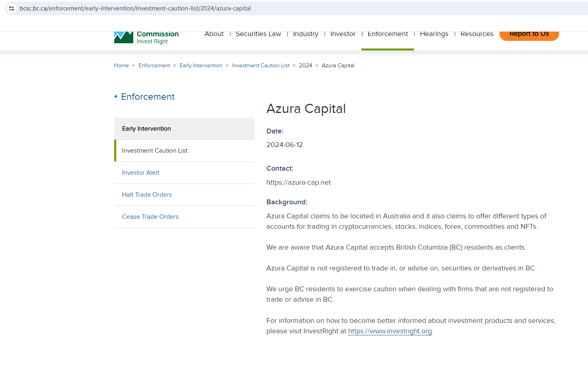Open the Resources menu
The image size is (588, 391).
tap(477, 34)
